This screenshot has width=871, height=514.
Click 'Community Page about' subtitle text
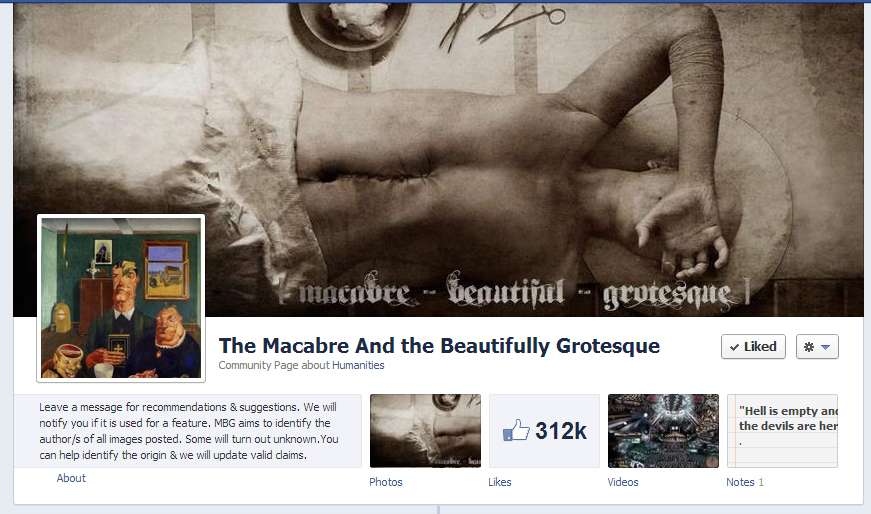[274, 365]
